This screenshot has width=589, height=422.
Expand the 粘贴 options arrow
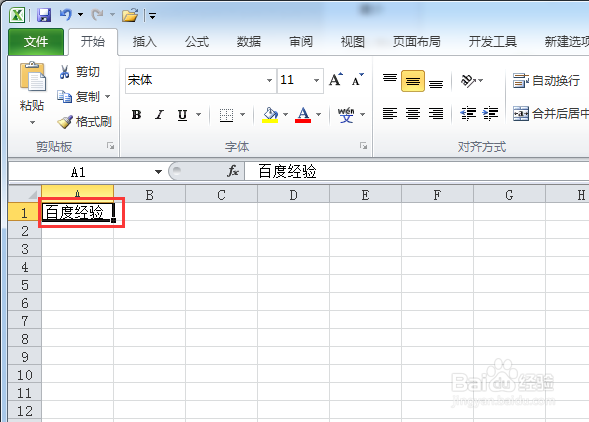(32, 123)
